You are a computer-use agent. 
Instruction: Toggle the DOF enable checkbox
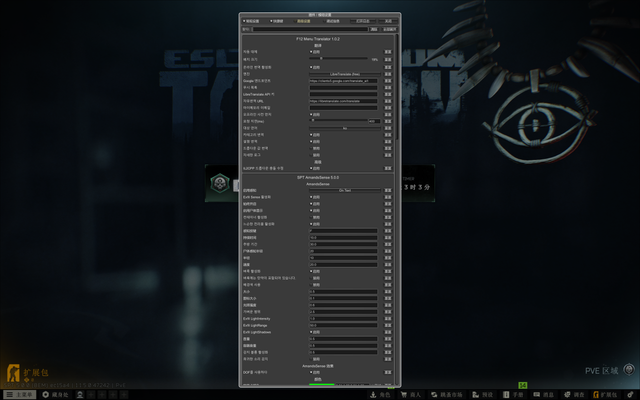point(311,372)
